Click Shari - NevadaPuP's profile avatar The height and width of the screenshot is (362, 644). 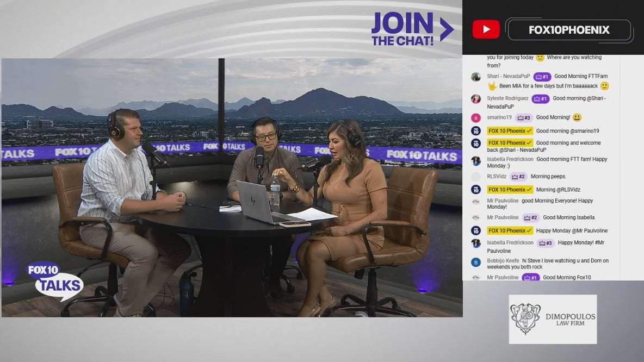click(x=475, y=77)
